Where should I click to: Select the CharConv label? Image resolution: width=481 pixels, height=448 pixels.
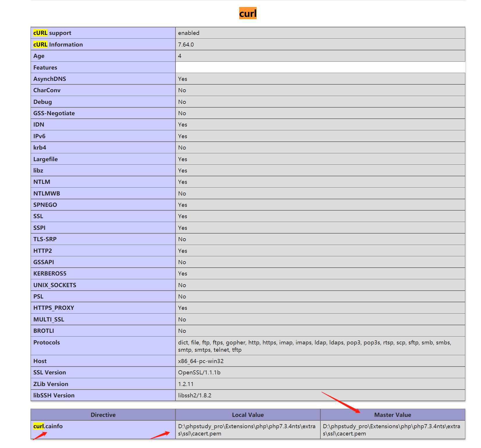47,90
